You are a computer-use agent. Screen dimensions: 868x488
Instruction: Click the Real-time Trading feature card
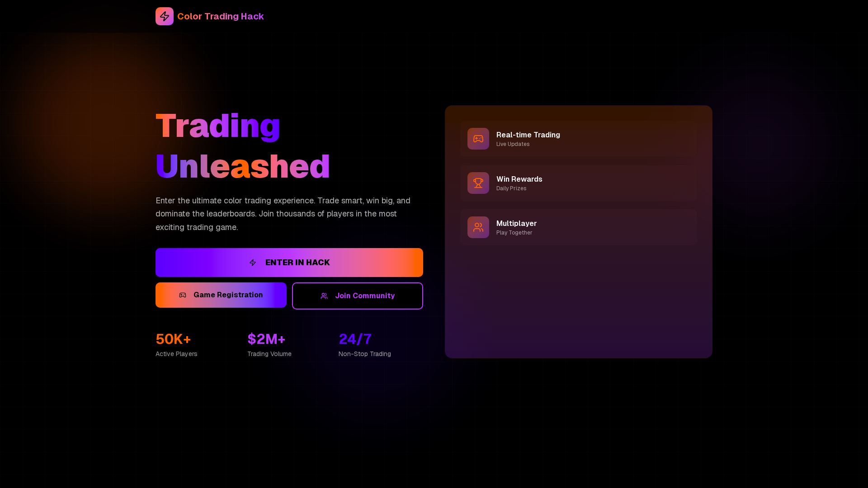[x=578, y=139]
